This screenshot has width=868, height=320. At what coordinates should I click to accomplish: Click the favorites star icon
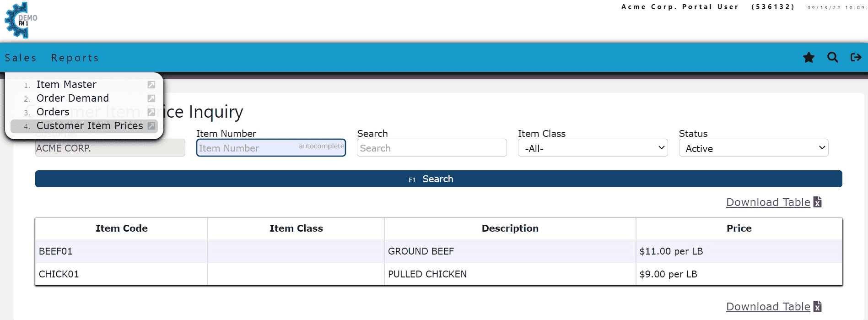(809, 57)
